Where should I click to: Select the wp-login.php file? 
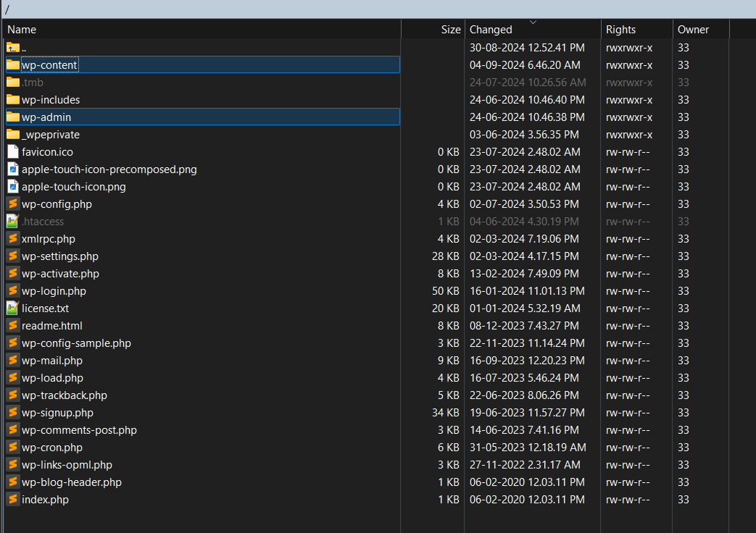54,291
